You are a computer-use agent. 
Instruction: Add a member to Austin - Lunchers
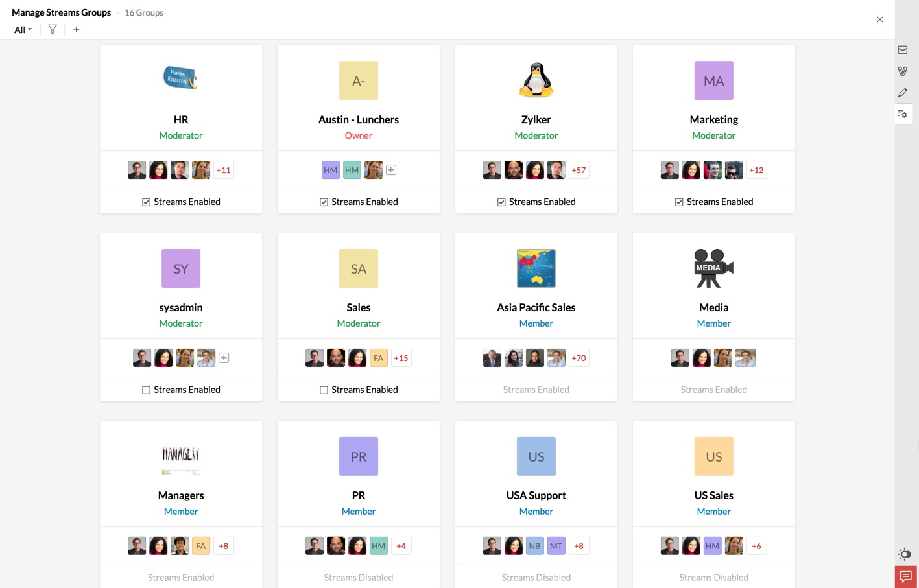[x=391, y=170]
